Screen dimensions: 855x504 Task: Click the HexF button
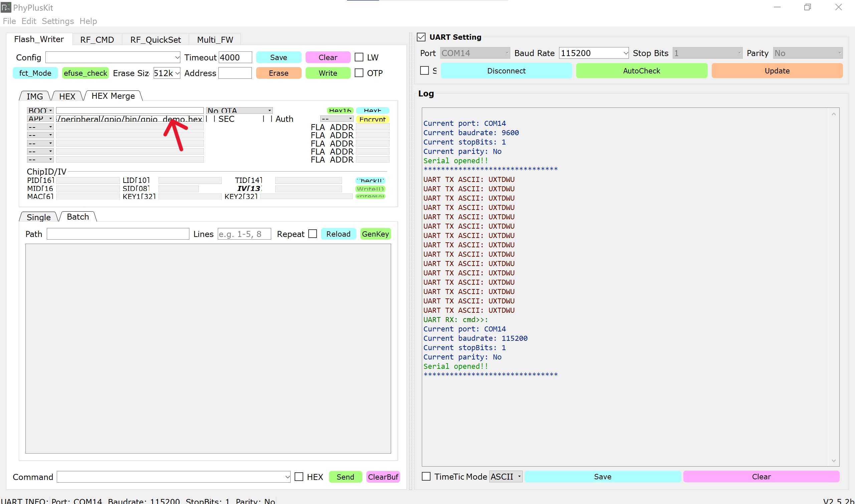tap(372, 110)
